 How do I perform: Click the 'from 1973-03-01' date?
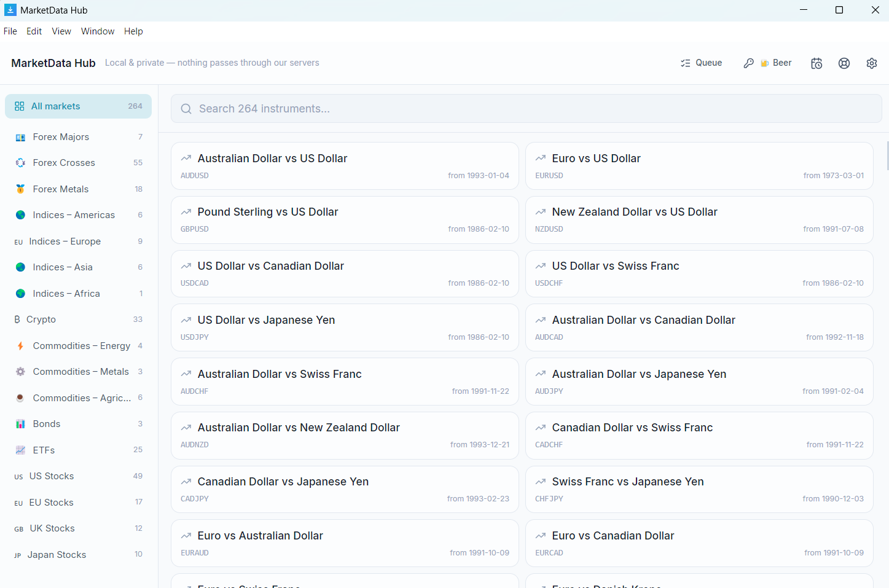(x=834, y=176)
